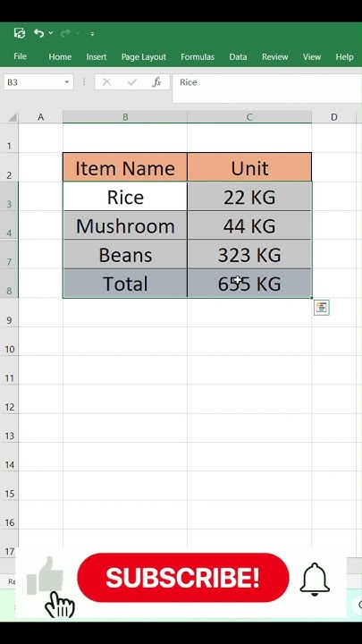
Task: Expand the Customize Quick Access Toolbar menu
Action: (x=92, y=34)
